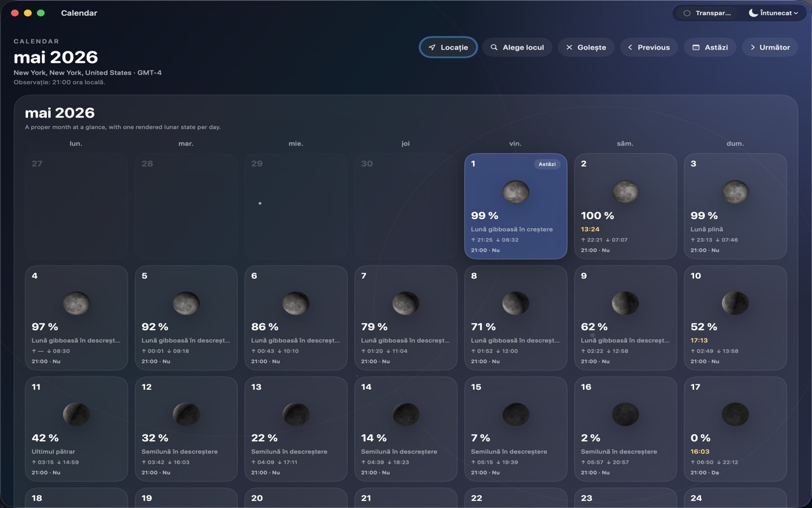
Task: Click the 16:03 time on day 17
Action: [x=699, y=451]
